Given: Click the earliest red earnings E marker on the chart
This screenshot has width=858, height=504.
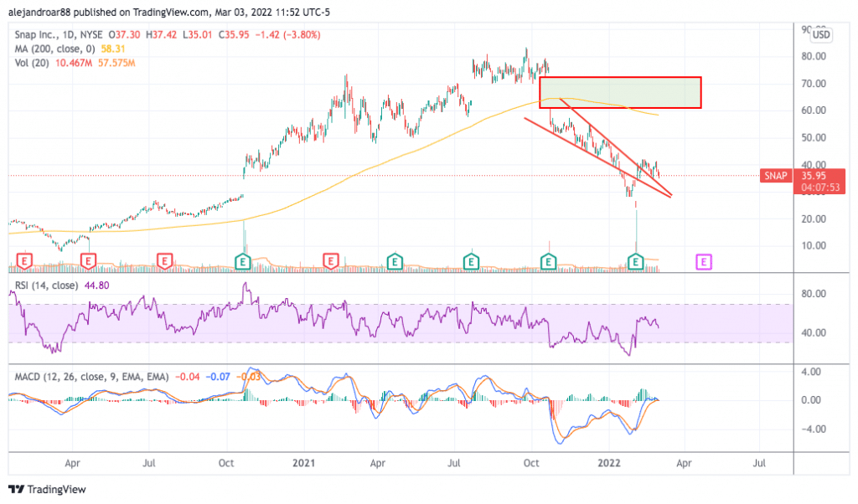Looking at the screenshot, I should coord(24,261).
